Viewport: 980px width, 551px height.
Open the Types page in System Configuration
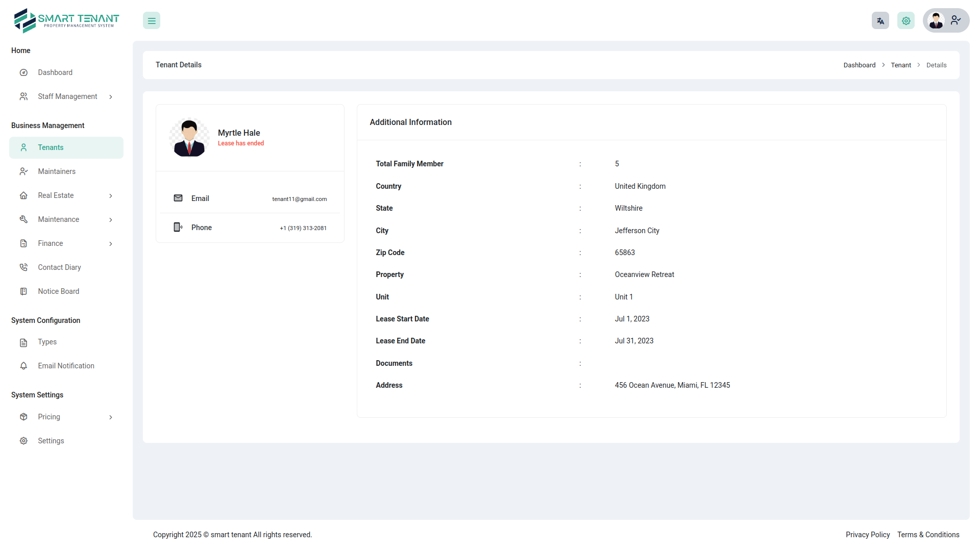click(47, 342)
